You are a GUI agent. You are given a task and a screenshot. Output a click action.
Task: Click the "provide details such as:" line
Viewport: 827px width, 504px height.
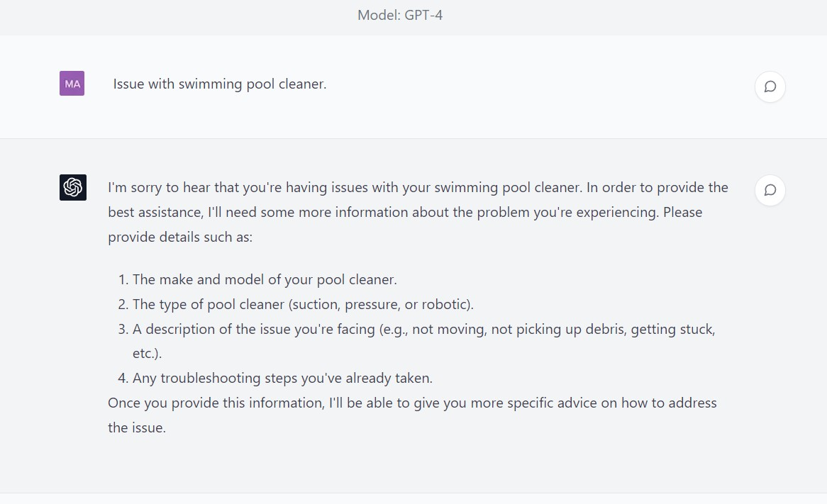coord(180,237)
